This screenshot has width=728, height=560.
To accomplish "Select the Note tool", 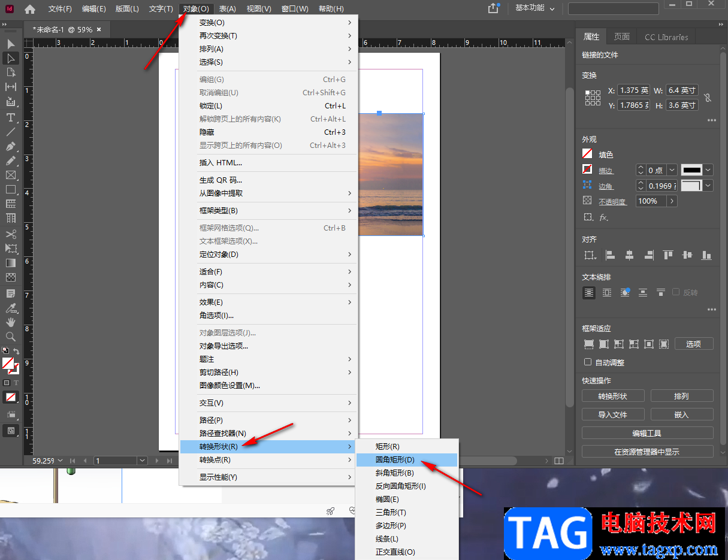I will 11,293.
